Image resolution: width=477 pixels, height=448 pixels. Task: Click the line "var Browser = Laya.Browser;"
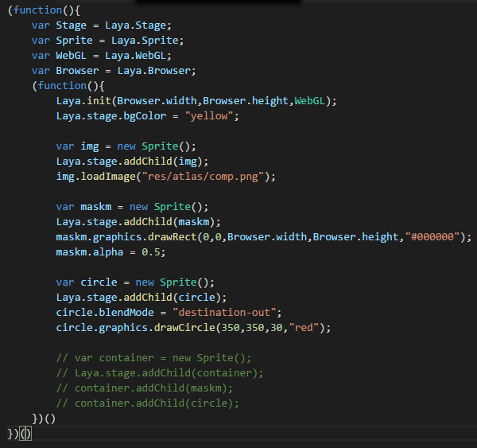click(x=114, y=71)
